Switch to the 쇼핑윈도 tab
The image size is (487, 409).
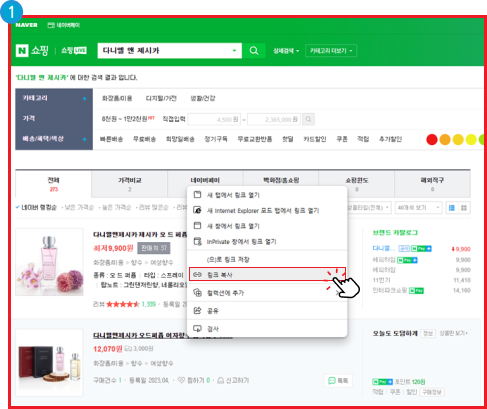coord(356,184)
